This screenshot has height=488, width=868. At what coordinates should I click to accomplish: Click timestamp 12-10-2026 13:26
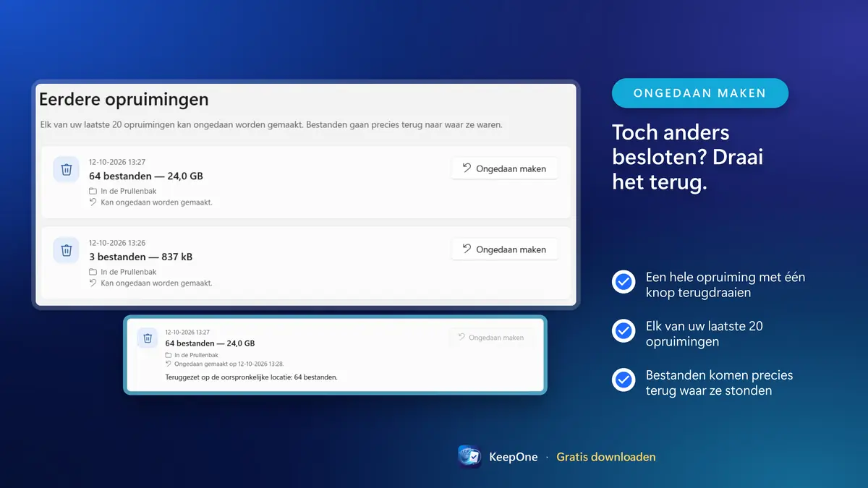(x=117, y=243)
